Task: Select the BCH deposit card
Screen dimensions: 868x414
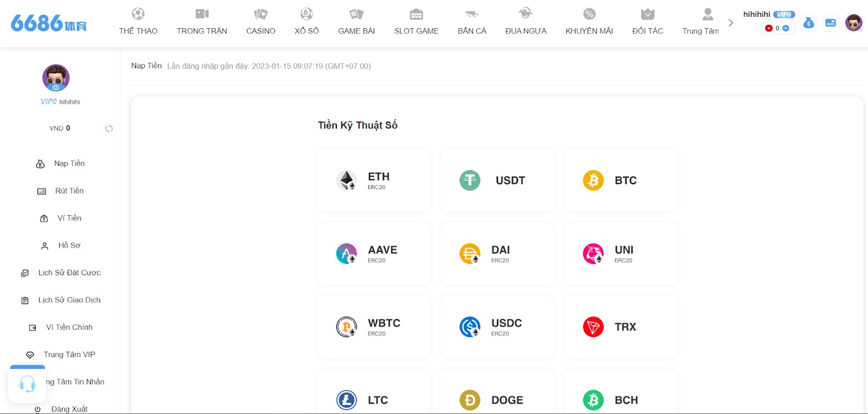Action: pyautogui.click(x=621, y=391)
